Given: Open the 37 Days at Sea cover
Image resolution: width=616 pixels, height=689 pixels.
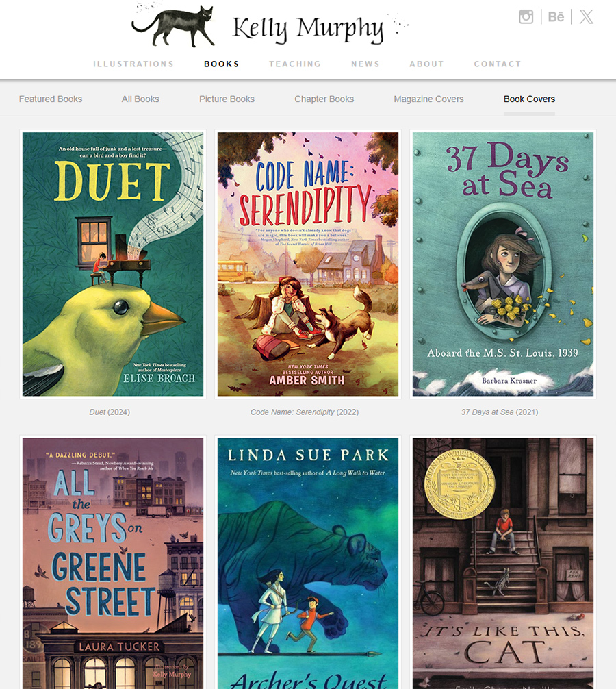Looking at the screenshot, I should [502, 264].
